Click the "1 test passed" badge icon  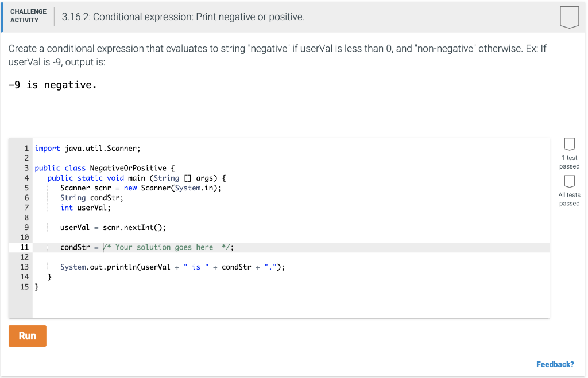[x=569, y=145]
